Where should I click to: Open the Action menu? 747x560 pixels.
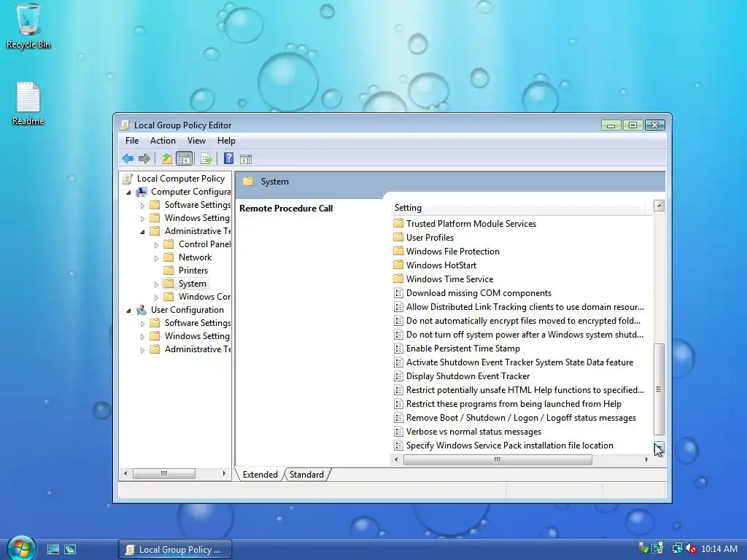tap(163, 141)
